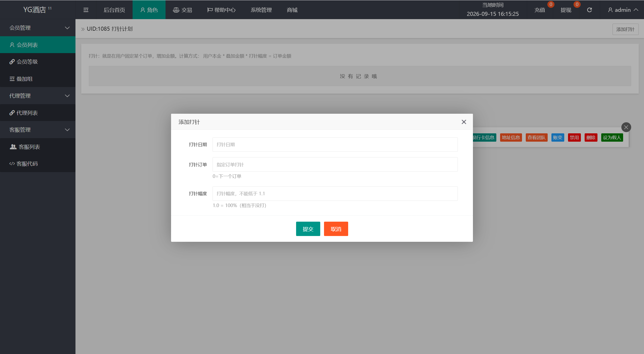This screenshot has width=644, height=354.
Task: Open 客服列表 in the sidebar
Action: coord(38,147)
